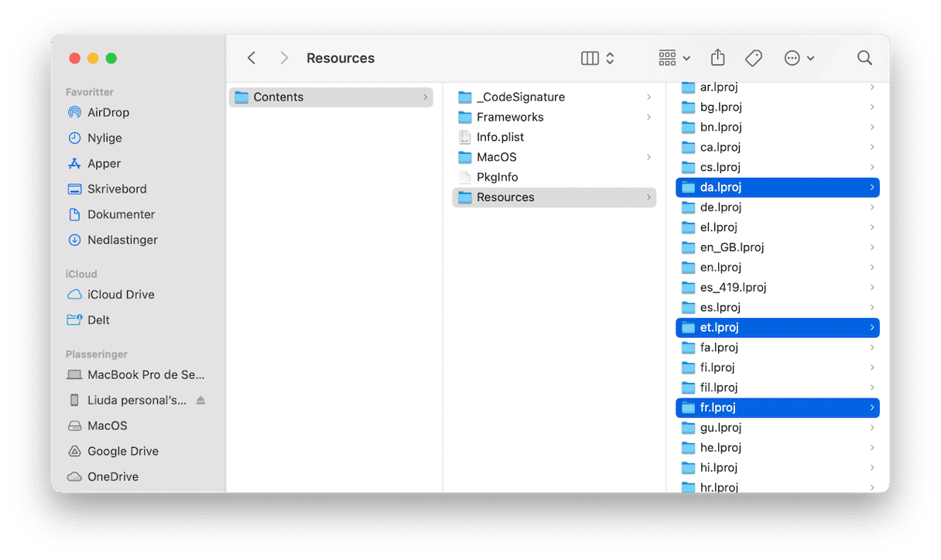Select the en_GB.lproj folder
941x560 pixels.
[x=778, y=248]
